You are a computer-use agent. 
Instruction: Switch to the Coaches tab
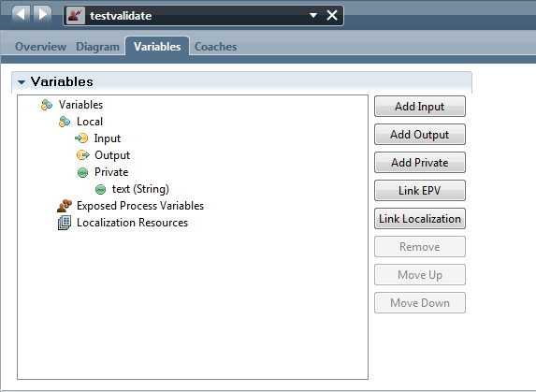pyautogui.click(x=215, y=47)
